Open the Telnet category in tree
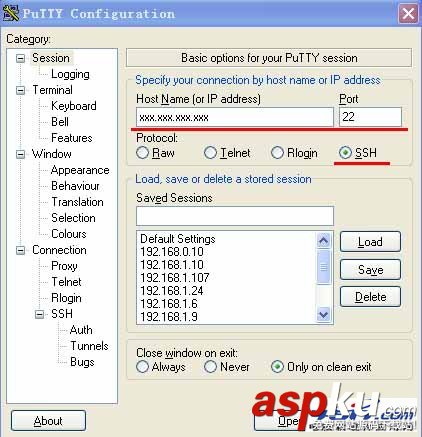The height and width of the screenshot is (437, 422). (x=66, y=282)
